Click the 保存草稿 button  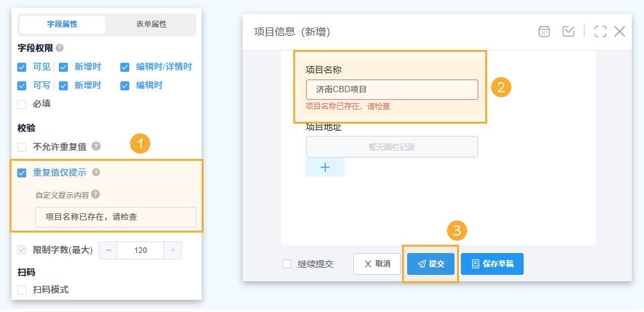492,264
